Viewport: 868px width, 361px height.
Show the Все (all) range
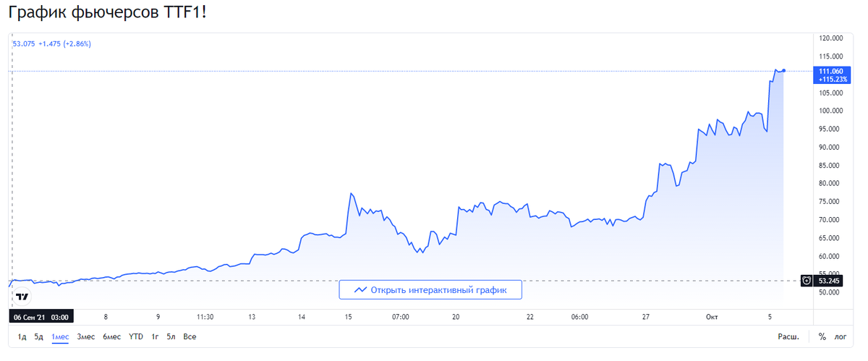point(190,337)
